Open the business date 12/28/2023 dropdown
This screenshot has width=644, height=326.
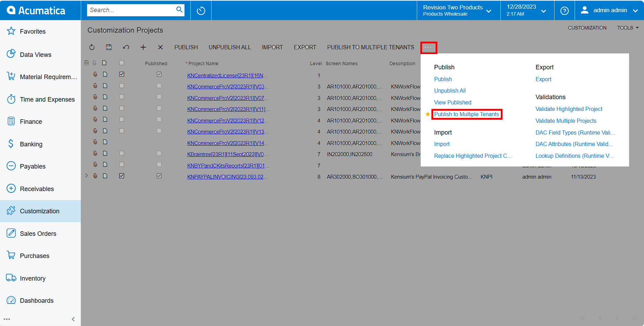point(527,10)
